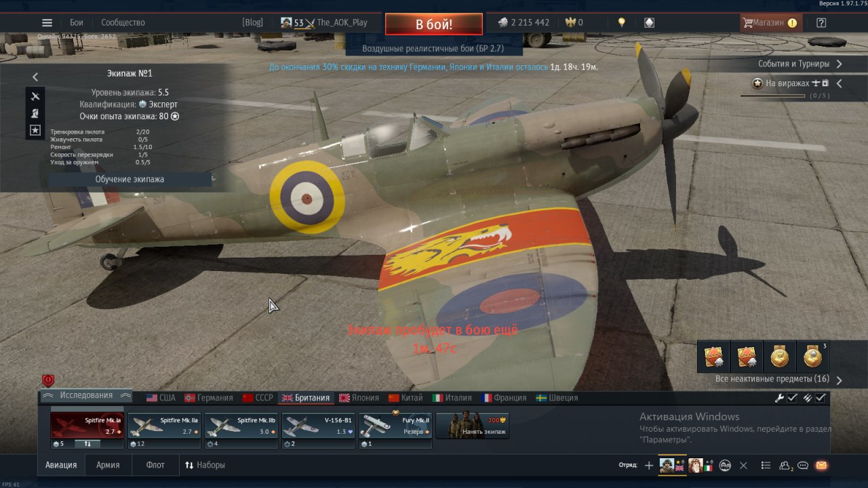Select the Италия nation tab

(452, 398)
